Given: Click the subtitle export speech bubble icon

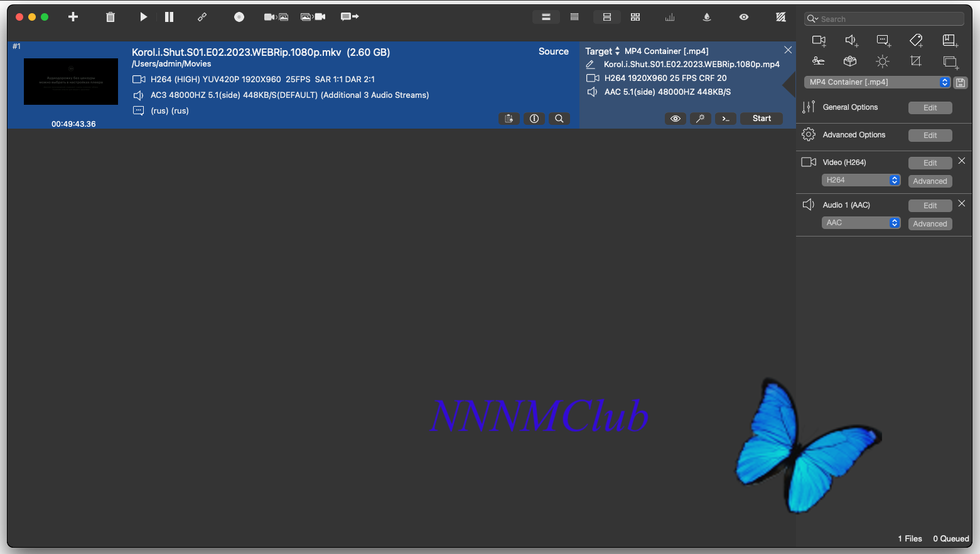Looking at the screenshot, I should (350, 17).
